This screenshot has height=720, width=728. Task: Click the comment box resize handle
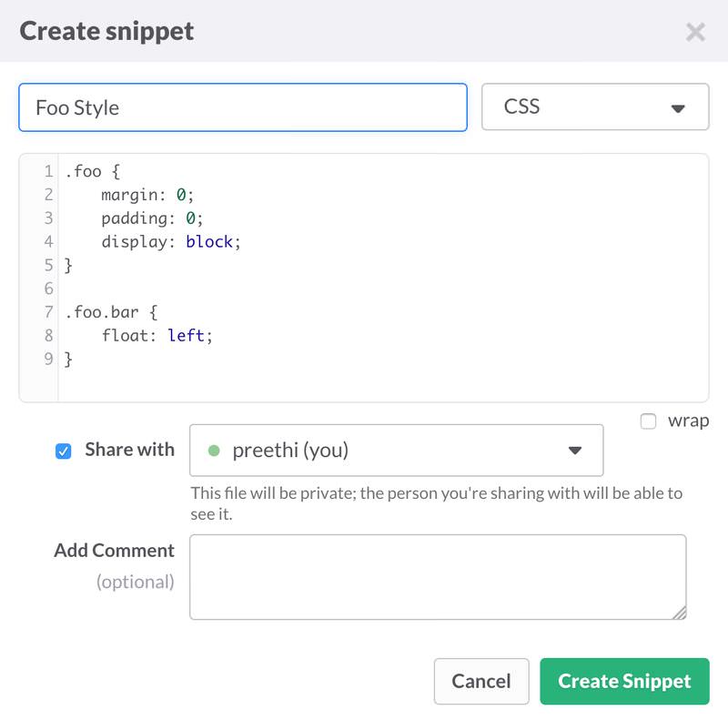679,613
